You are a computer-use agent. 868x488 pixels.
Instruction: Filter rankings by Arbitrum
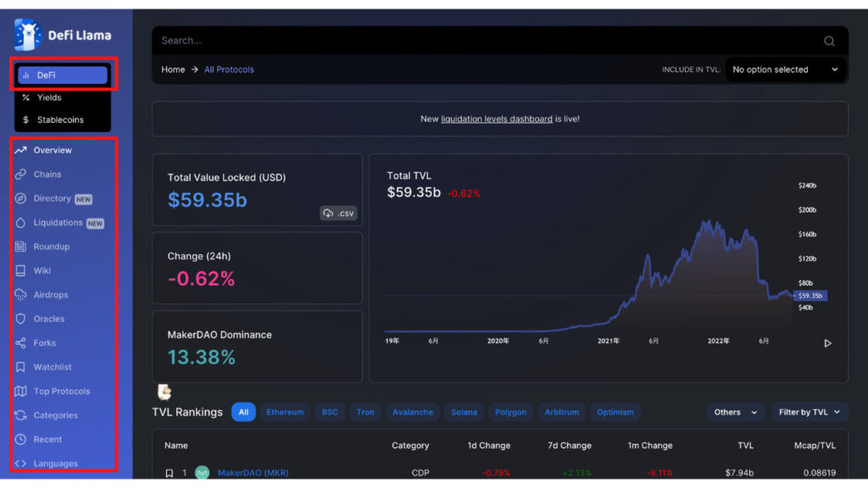point(561,413)
